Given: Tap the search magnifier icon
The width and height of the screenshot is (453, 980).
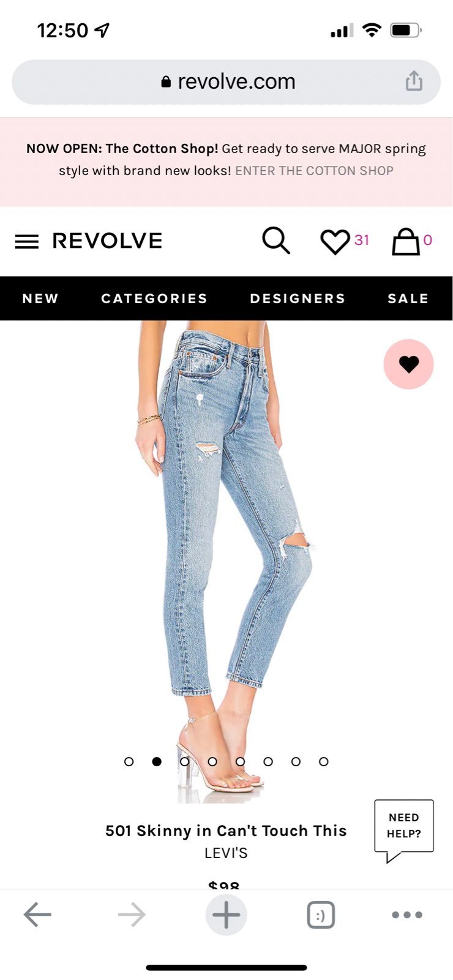Looking at the screenshot, I should point(275,240).
